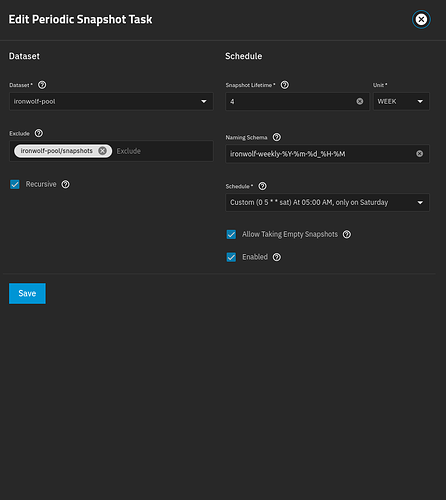This screenshot has height=500, width=446.
Task: Open help for Allow Taking Empty Snapshots
Action: tap(347, 234)
